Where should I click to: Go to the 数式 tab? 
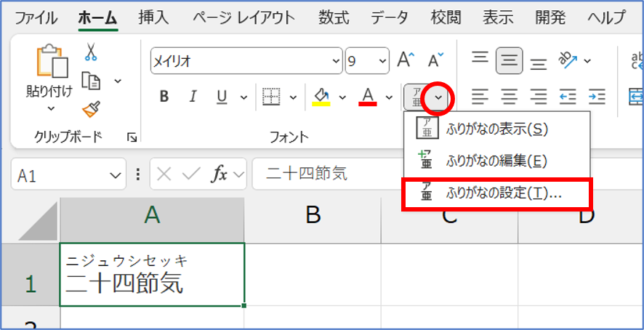[x=334, y=17]
